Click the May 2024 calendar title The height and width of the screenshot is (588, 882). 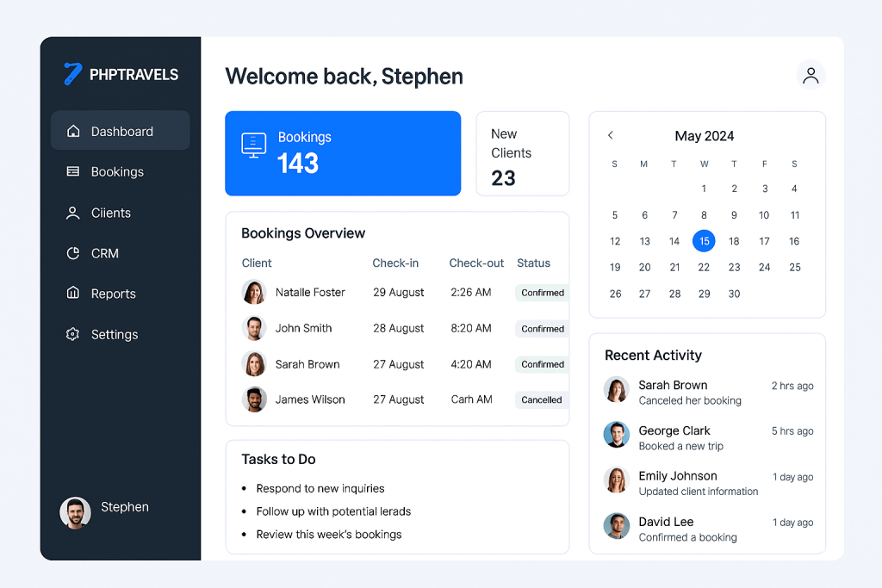[705, 136]
